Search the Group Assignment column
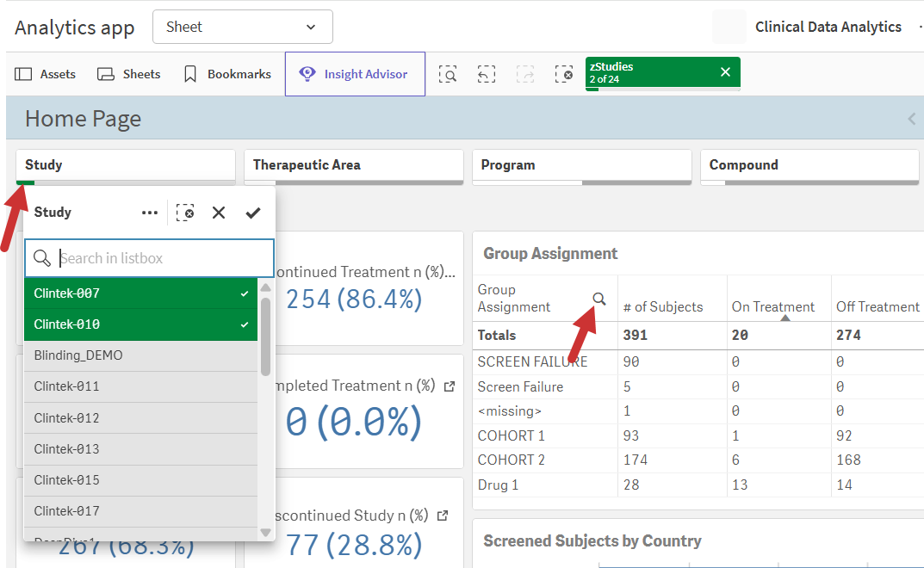924x568 pixels. coord(599,299)
